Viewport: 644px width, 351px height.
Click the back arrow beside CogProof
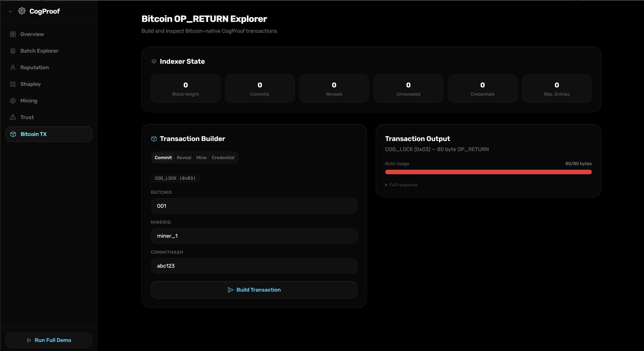pos(11,11)
